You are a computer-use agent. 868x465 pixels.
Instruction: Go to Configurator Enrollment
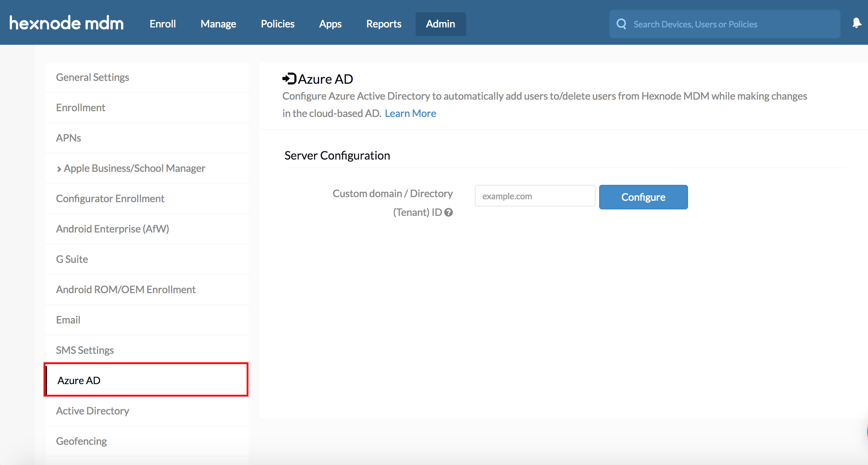(x=147, y=199)
